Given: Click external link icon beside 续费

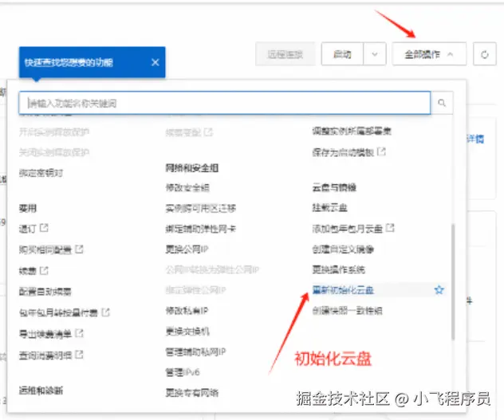Looking at the screenshot, I should tap(44, 271).
